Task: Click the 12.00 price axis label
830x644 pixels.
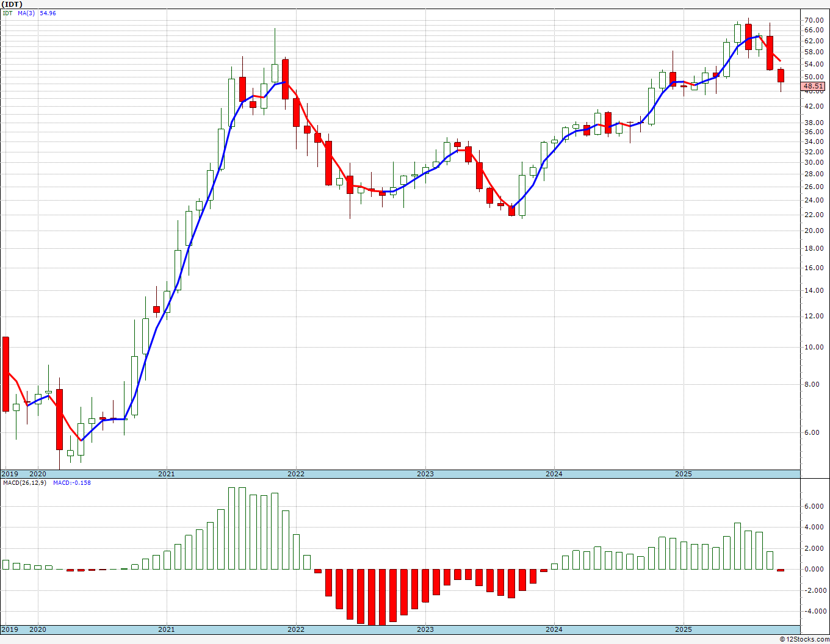Action: [814, 316]
